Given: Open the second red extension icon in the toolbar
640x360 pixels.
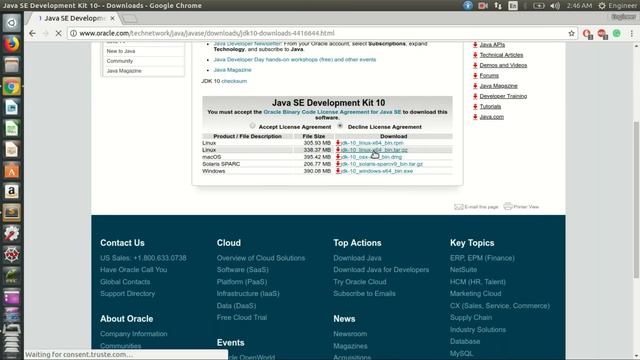Looking at the screenshot, I should 602,34.
